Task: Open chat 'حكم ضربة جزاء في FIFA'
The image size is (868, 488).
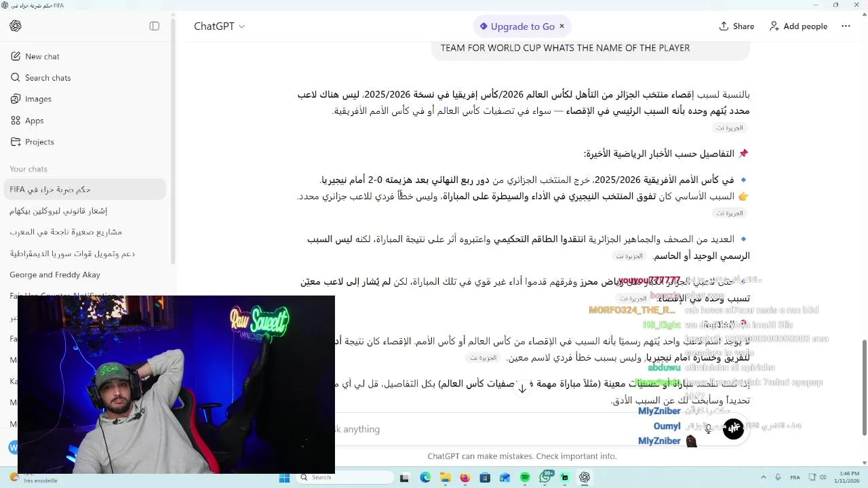Action: coord(85,190)
